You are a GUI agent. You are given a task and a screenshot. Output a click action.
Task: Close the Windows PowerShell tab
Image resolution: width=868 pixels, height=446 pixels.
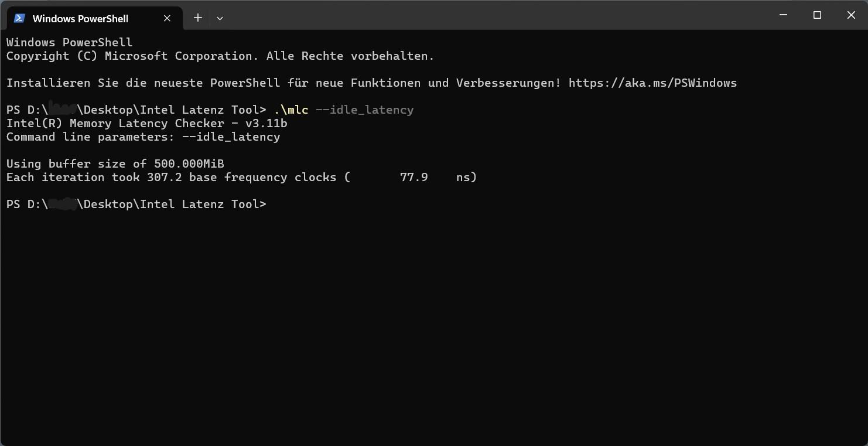[x=167, y=18]
